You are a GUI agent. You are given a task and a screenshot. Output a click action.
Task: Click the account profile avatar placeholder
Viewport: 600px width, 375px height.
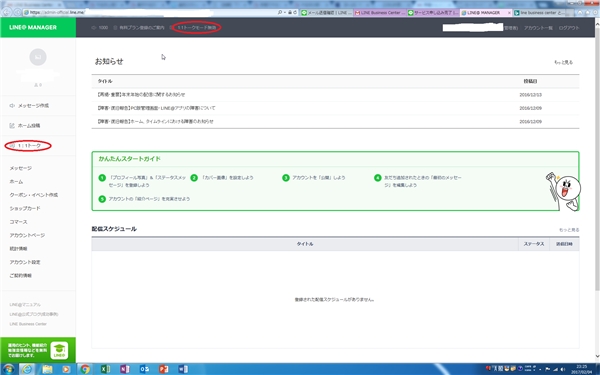click(x=38, y=57)
